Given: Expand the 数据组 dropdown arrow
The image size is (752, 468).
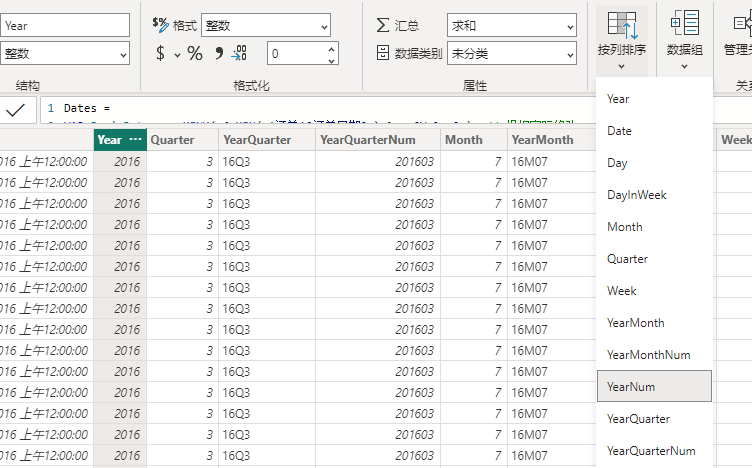Looking at the screenshot, I should click(684, 66).
